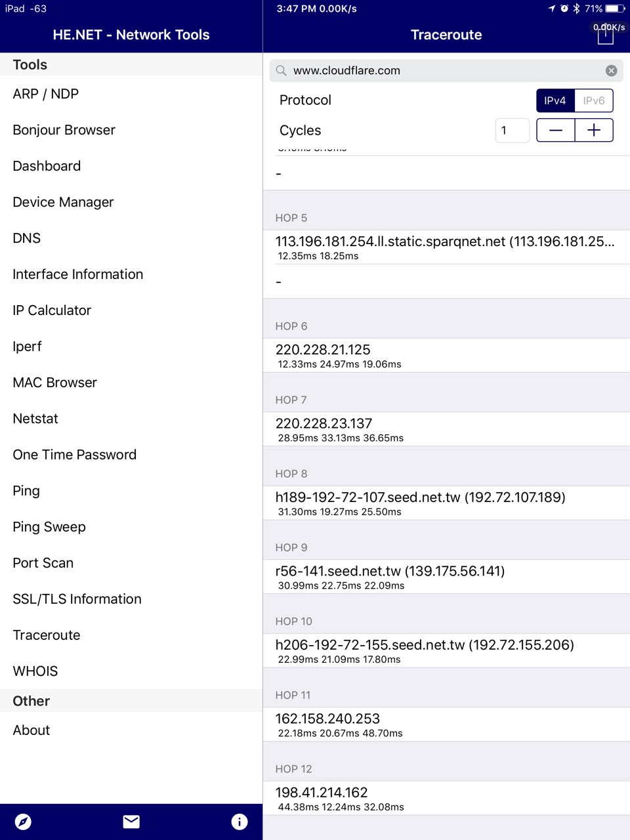The width and height of the screenshot is (630, 840).
Task: Open the Bonjour Browser tool
Action: pyautogui.click(x=64, y=130)
